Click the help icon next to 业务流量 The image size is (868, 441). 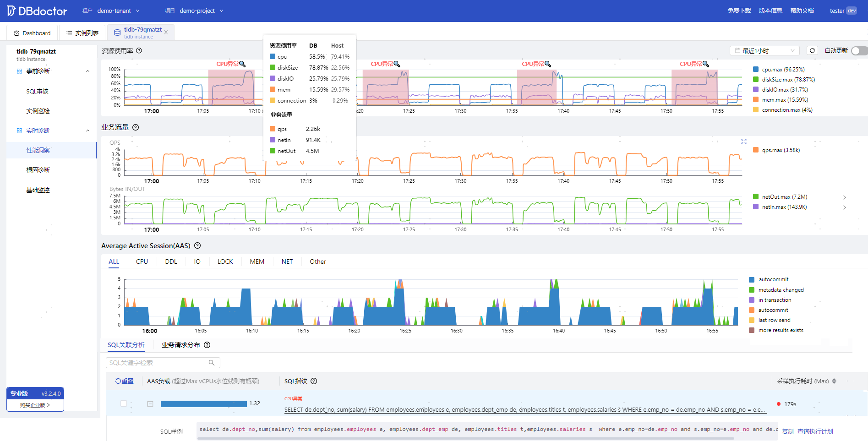[136, 127]
